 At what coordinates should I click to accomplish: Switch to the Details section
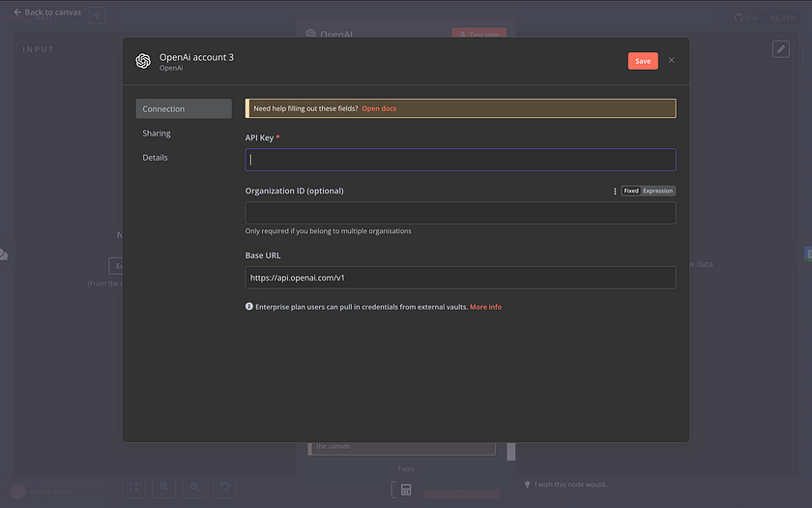point(155,158)
